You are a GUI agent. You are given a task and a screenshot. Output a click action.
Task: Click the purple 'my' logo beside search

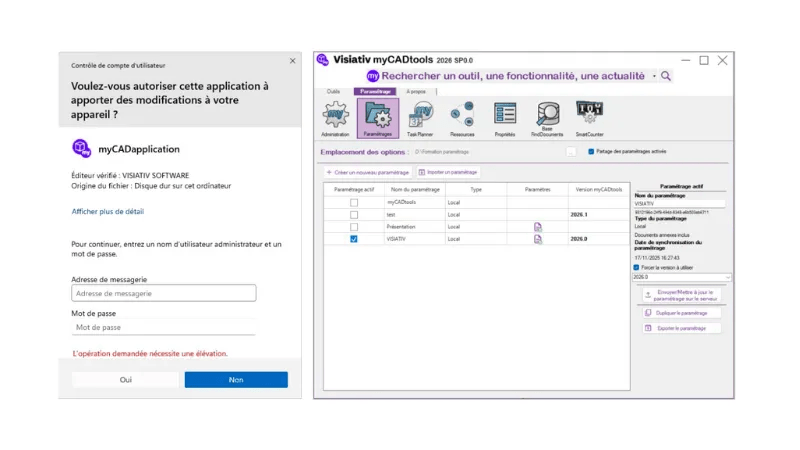coord(373,76)
